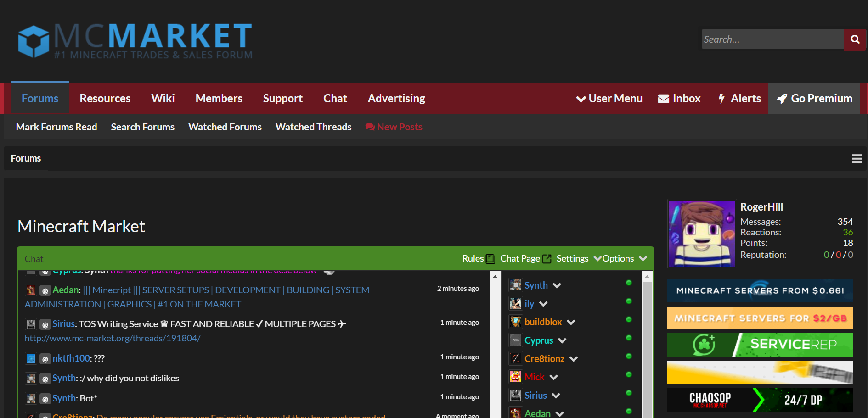Click Watched Forums link
The image size is (868, 418).
pyautogui.click(x=225, y=127)
